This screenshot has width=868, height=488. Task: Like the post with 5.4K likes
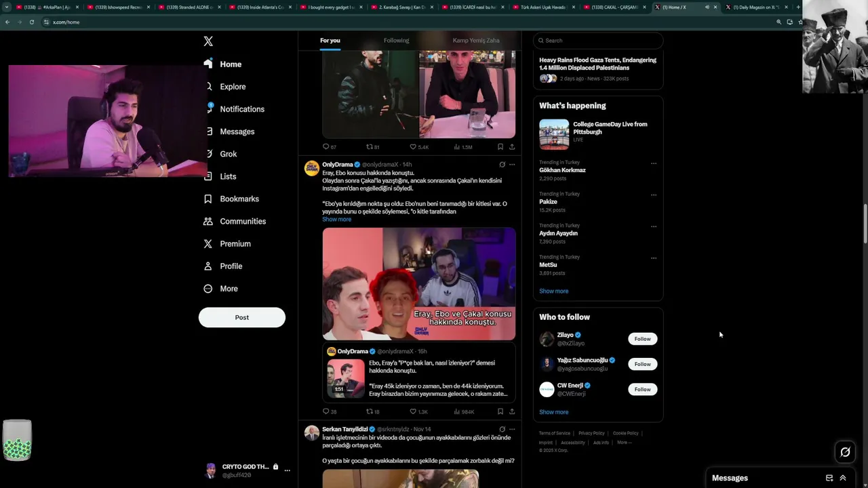[419, 146]
